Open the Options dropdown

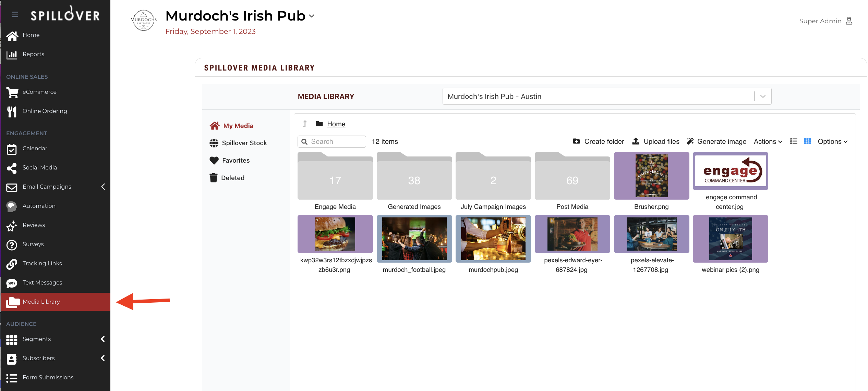pyautogui.click(x=832, y=141)
